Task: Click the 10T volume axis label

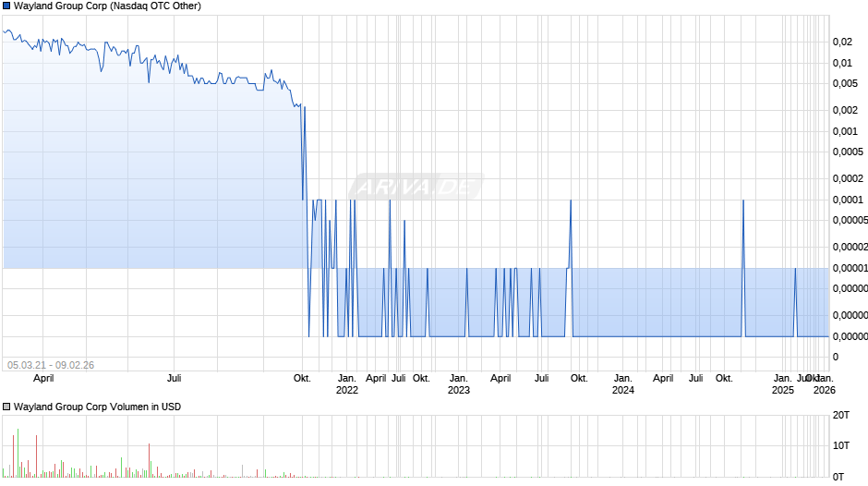Action: click(841, 445)
